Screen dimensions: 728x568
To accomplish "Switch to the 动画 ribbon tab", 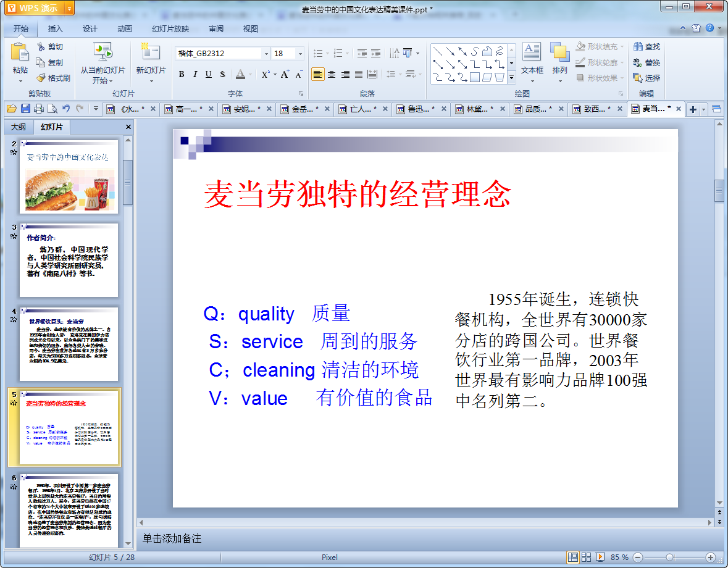I will point(125,29).
